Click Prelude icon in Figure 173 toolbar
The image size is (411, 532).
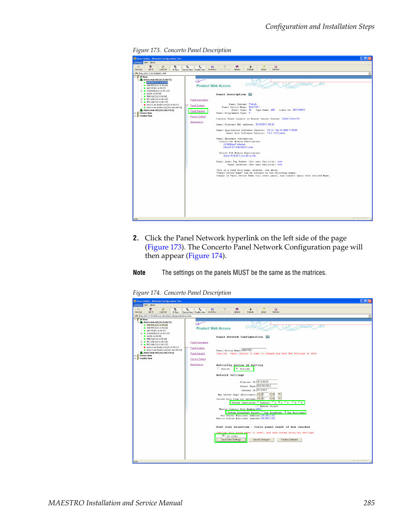[x=250, y=68]
